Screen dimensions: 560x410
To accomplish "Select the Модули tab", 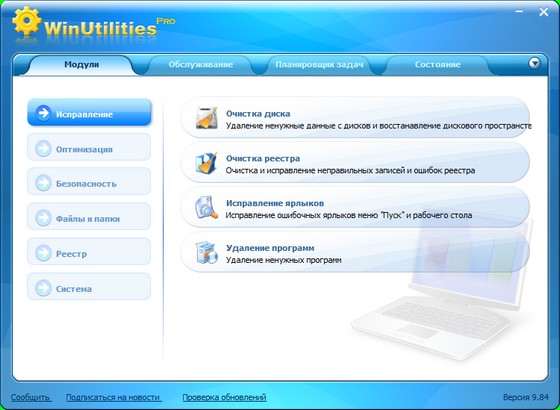I will tap(81, 65).
